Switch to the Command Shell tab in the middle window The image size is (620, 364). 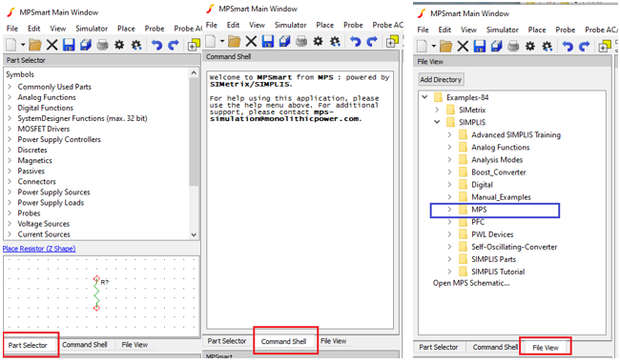click(x=283, y=341)
